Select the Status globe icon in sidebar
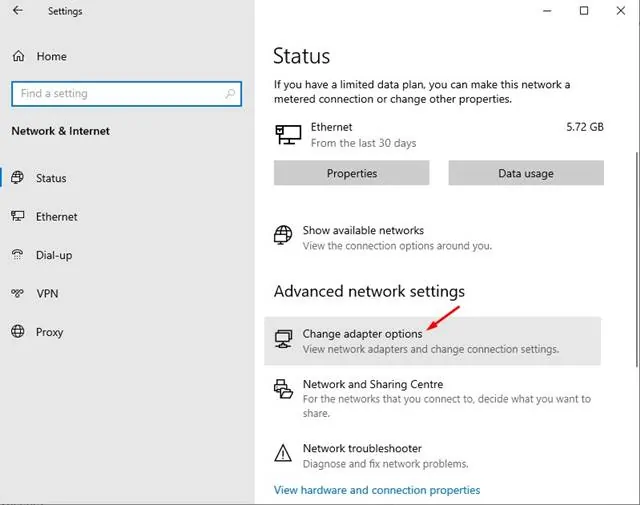Image resolution: width=640 pixels, height=505 pixels. tap(17, 178)
